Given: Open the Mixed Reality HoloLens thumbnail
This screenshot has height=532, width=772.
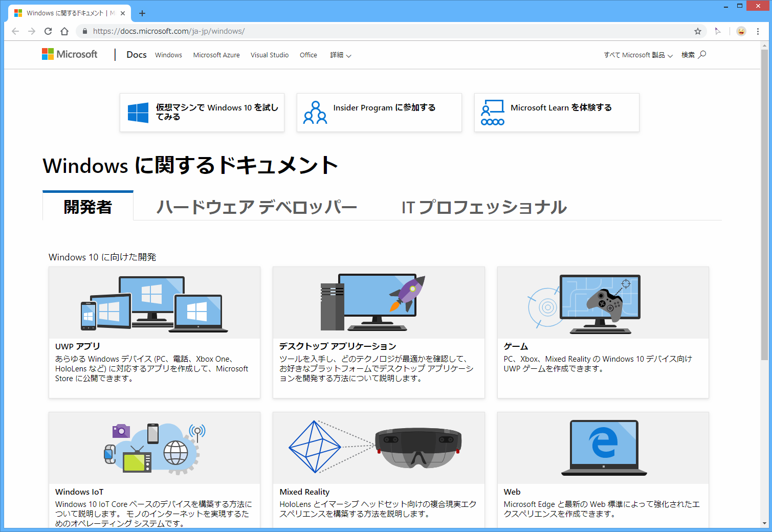Looking at the screenshot, I should coord(379,448).
